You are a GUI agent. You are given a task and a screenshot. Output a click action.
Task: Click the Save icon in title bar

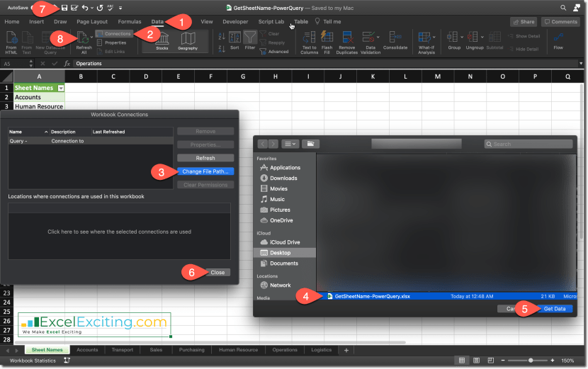(x=64, y=8)
